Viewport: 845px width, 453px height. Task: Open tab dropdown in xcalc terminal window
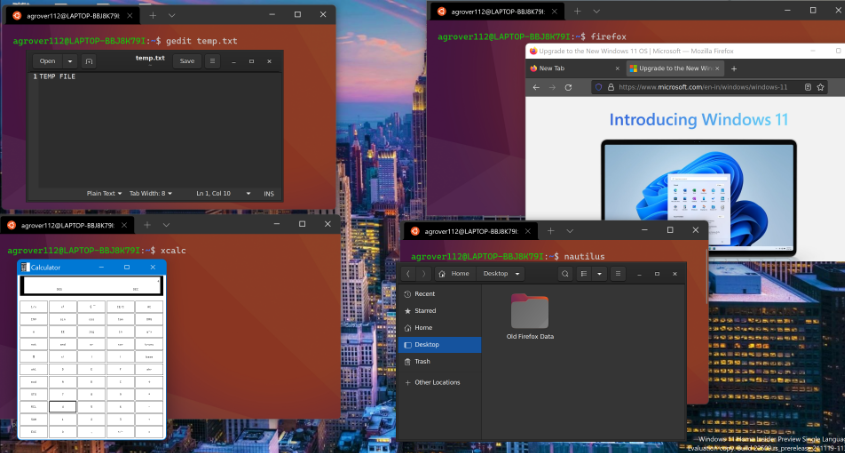click(166, 225)
